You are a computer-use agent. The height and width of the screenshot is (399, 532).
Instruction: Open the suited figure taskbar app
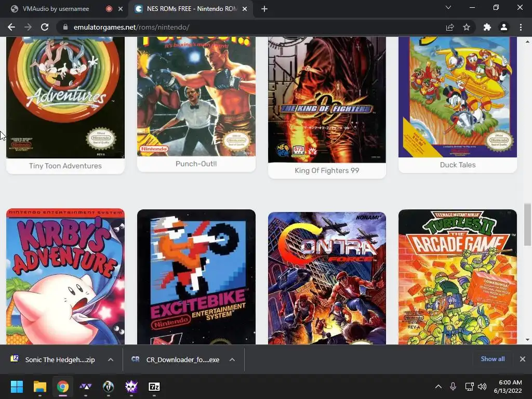coord(108,387)
